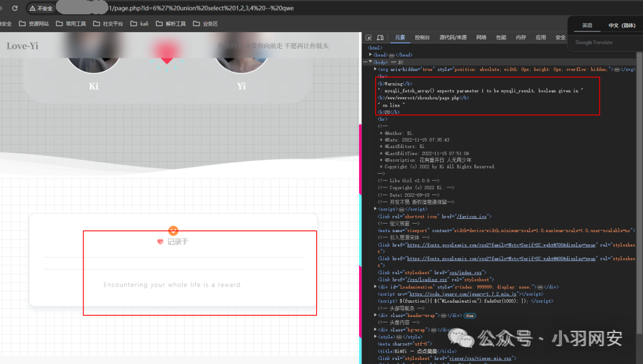
Task: Open the 社交平台 bookmark folder
Action: 108,24
